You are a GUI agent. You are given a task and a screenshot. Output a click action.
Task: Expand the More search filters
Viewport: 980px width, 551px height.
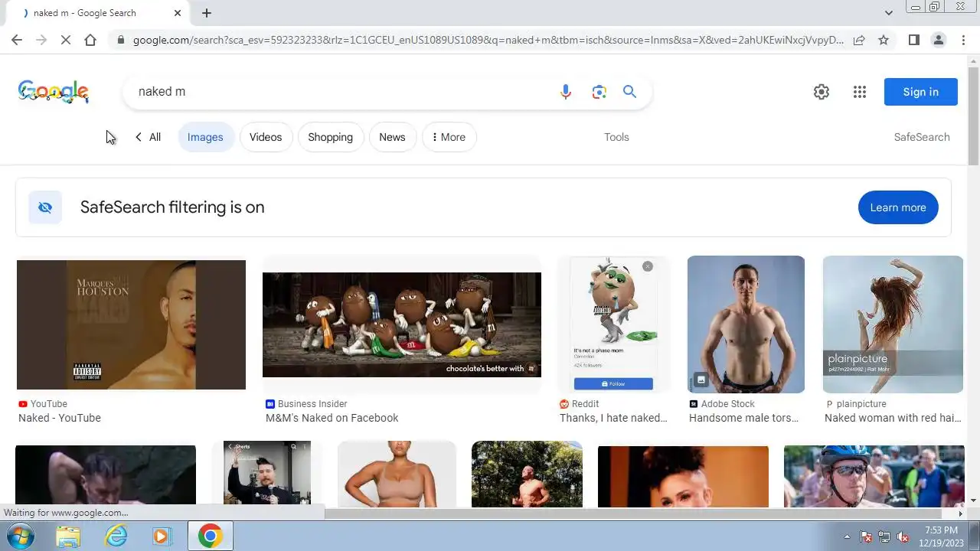pos(449,137)
